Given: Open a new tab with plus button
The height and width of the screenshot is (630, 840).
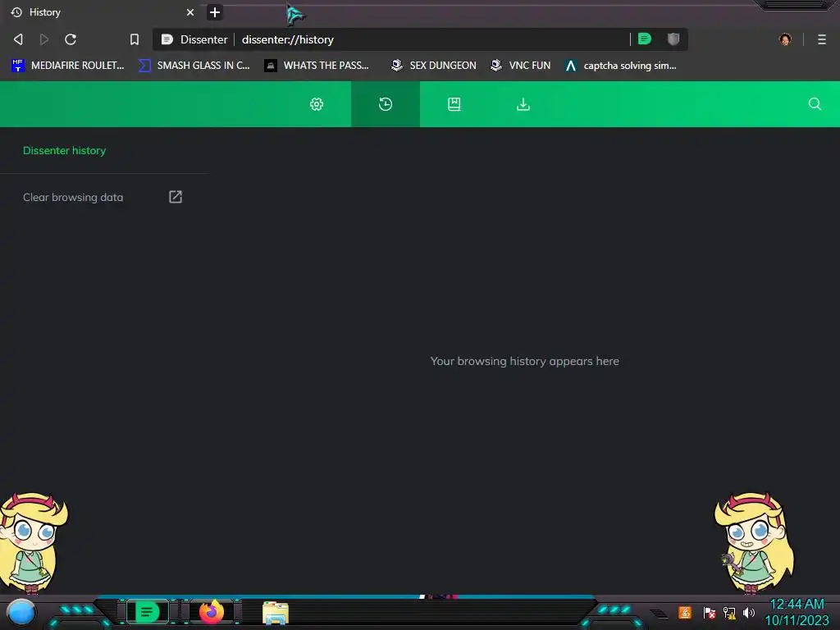Looking at the screenshot, I should pos(215,12).
